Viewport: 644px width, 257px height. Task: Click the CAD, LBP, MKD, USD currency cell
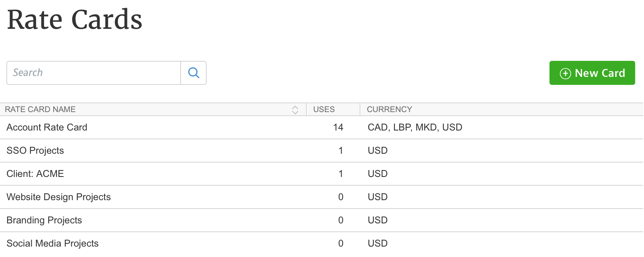pyautogui.click(x=415, y=127)
